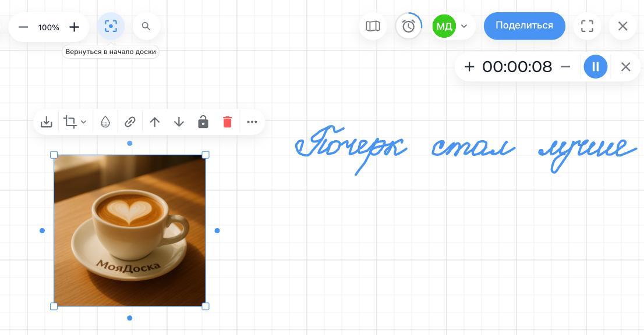Open the image opacity setting
Viewport: 644px width, 335px height.
pos(105,122)
